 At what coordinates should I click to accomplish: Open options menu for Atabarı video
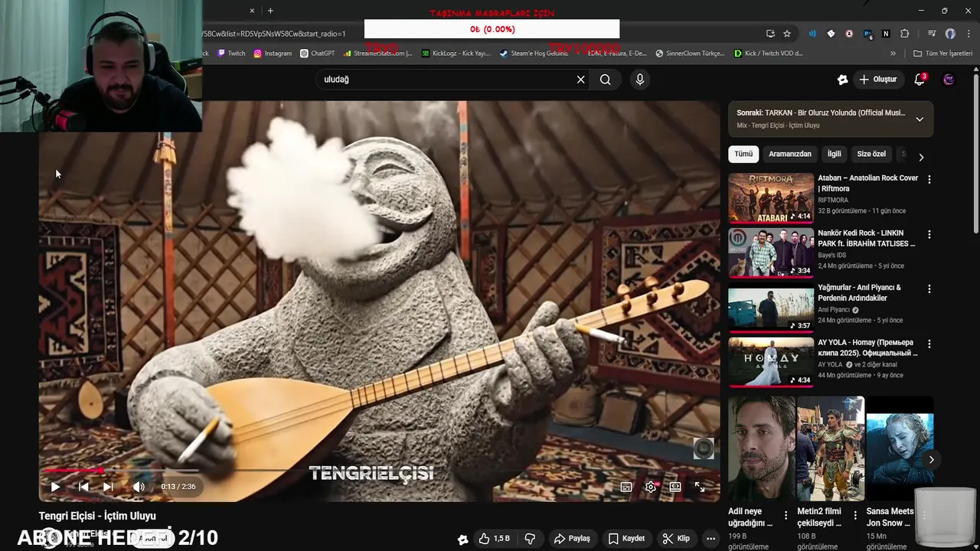coord(929,179)
